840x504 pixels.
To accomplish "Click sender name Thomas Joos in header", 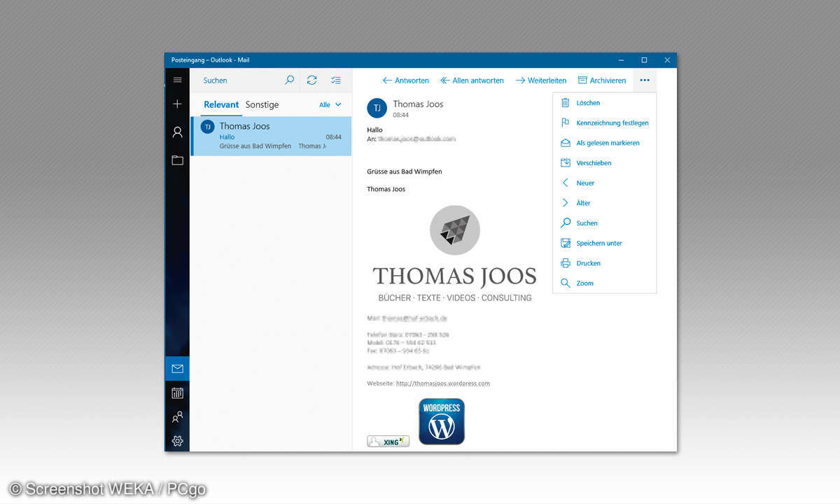I will tap(418, 104).
